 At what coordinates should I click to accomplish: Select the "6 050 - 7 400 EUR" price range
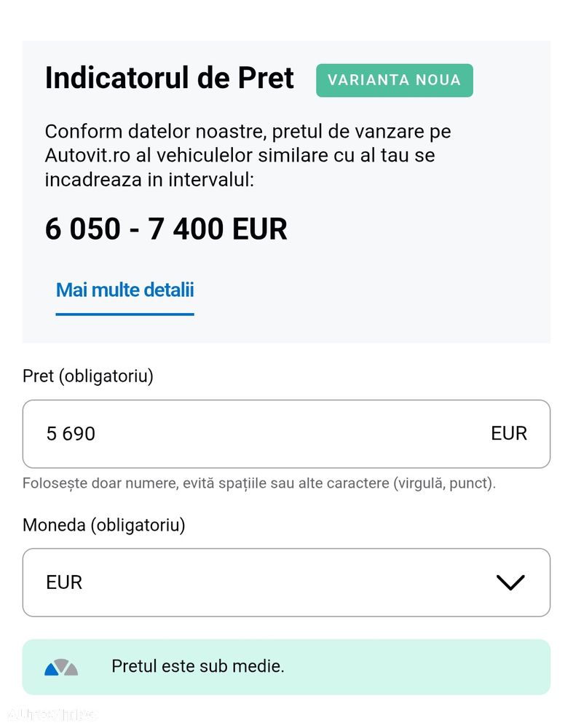pyautogui.click(x=166, y=229)
